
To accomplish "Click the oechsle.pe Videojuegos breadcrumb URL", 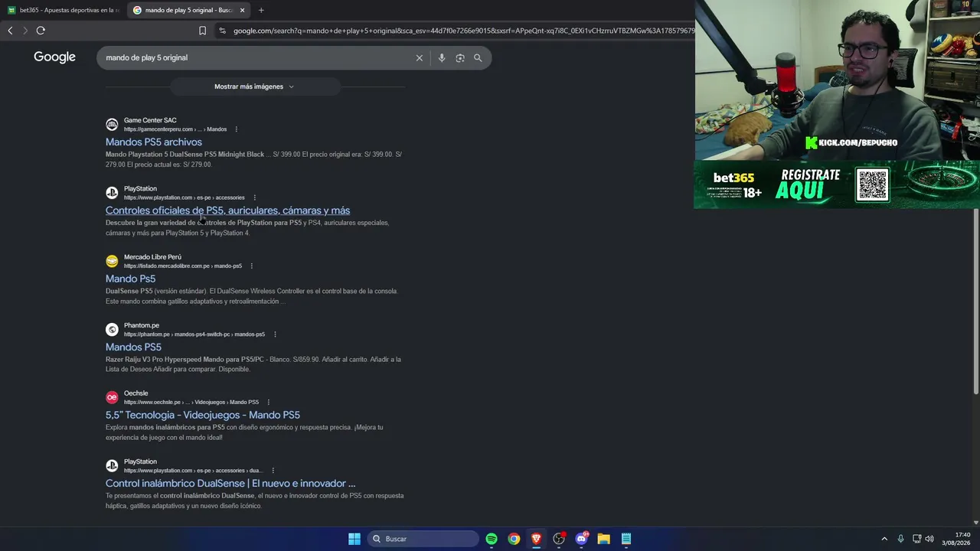I will tap(191, 403).
